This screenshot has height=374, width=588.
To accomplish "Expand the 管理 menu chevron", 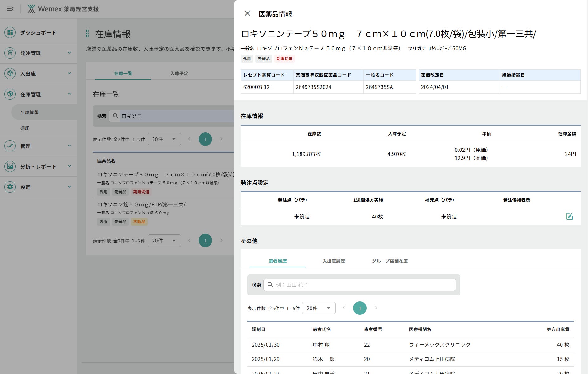I will pyautogui.click(x=69, y=146).
